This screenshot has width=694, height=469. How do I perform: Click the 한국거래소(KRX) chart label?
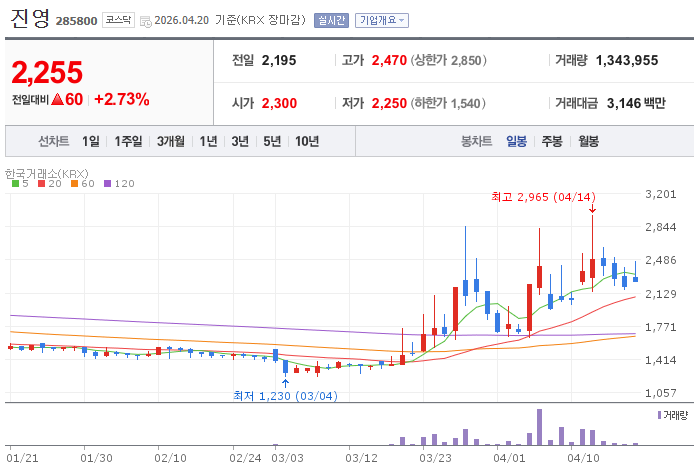point(46,173)
